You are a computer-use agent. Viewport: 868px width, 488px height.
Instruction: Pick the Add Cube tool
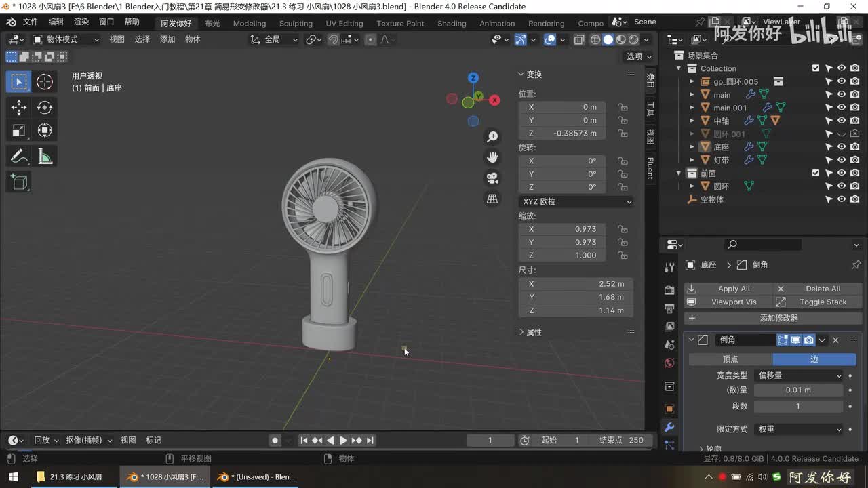[x=18, y=182]
